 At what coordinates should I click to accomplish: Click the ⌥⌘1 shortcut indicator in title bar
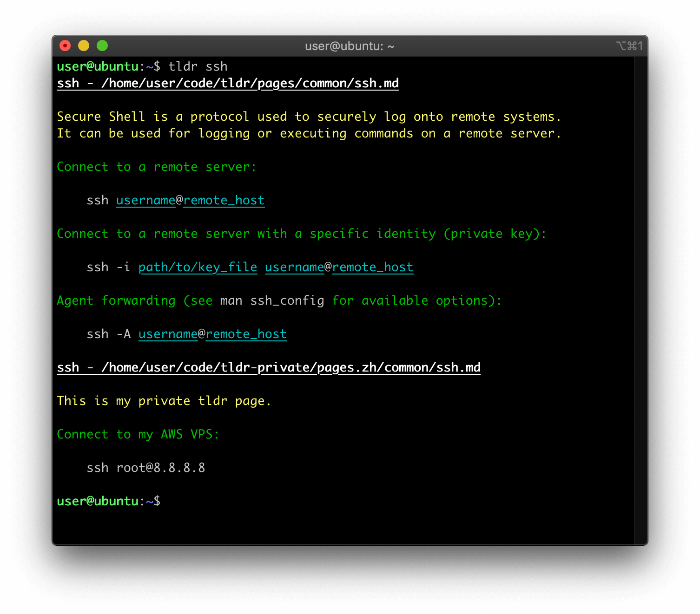[629, 46]
